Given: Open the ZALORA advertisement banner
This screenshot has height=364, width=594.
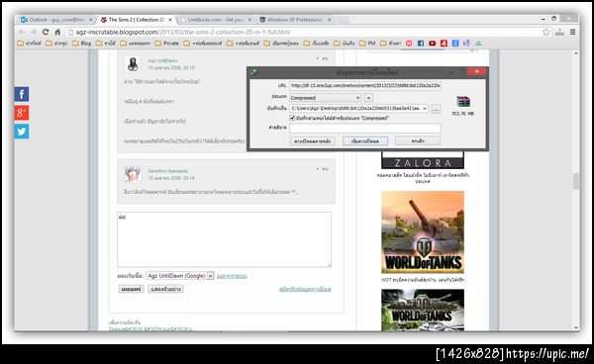Looking at the screenshot, I should coord(423,160).
